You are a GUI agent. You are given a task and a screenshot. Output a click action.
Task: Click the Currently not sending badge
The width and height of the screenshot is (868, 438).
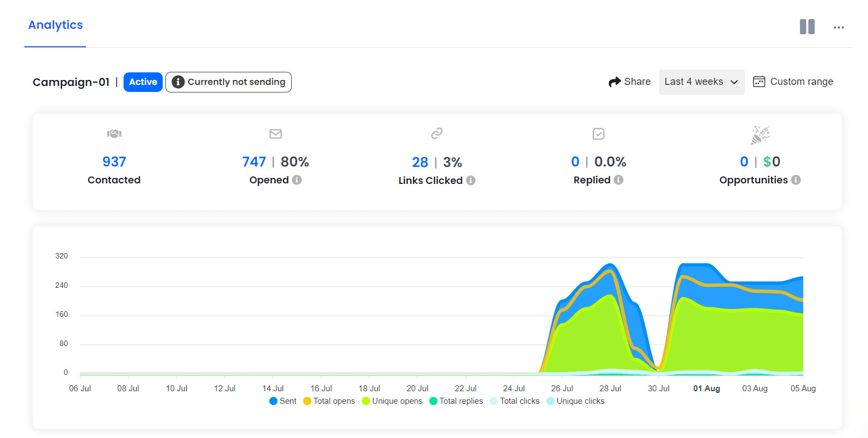point(229,82)
